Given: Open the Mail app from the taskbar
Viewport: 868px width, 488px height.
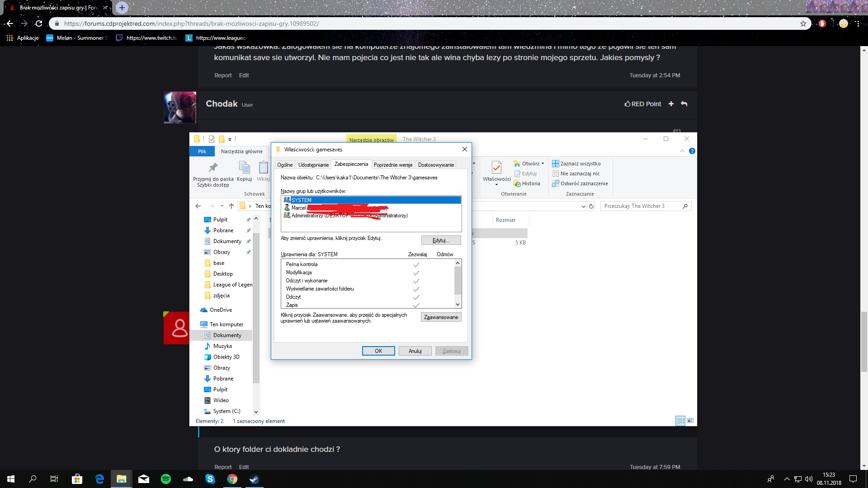Looking at the screenshot, I should coord(144,479).
